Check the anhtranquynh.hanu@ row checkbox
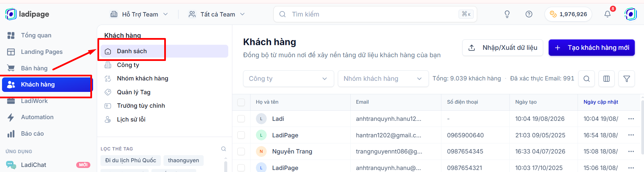The width and height of the screenshot is (644, 172). pos(241,168)
